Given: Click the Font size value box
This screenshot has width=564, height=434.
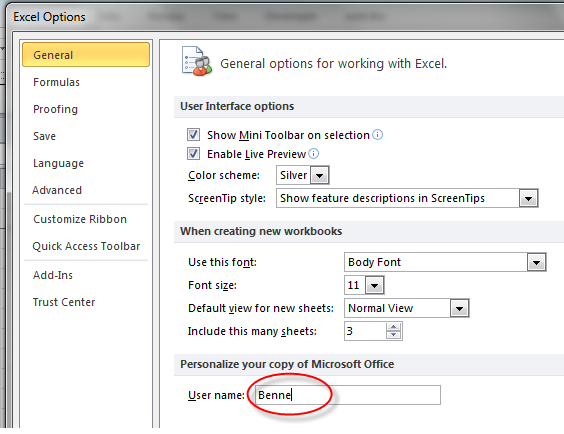Looking at the screenshot, I should tap(355, 285).
